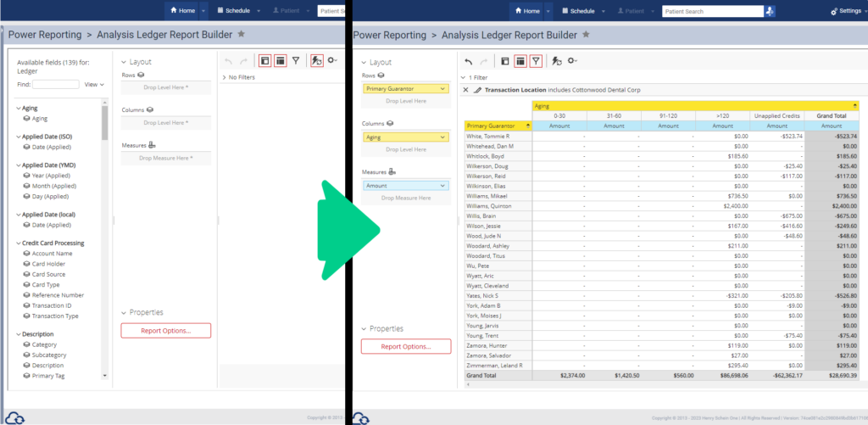Toggle the field list panel icon in left toolbar
This screenshot has height=425, width=868.
click(x=264, y=61)
